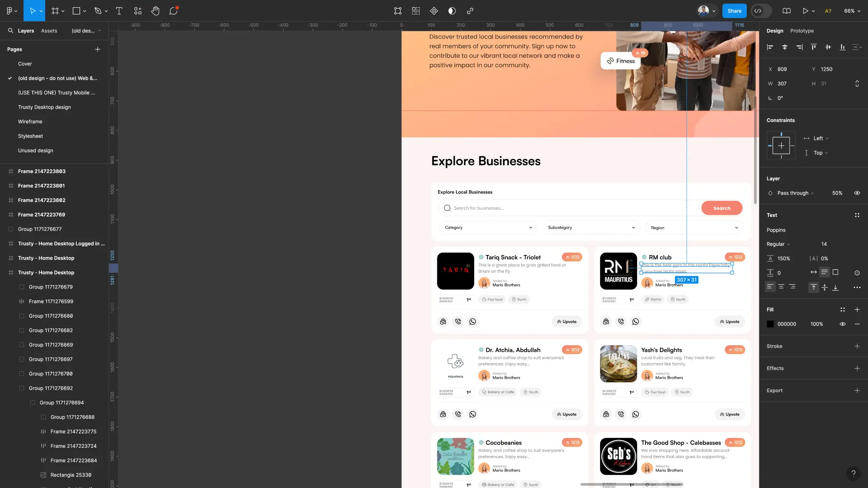Open the Left horizontal constraint dropdown
The image size is (868, 488).
click(821, 139)
